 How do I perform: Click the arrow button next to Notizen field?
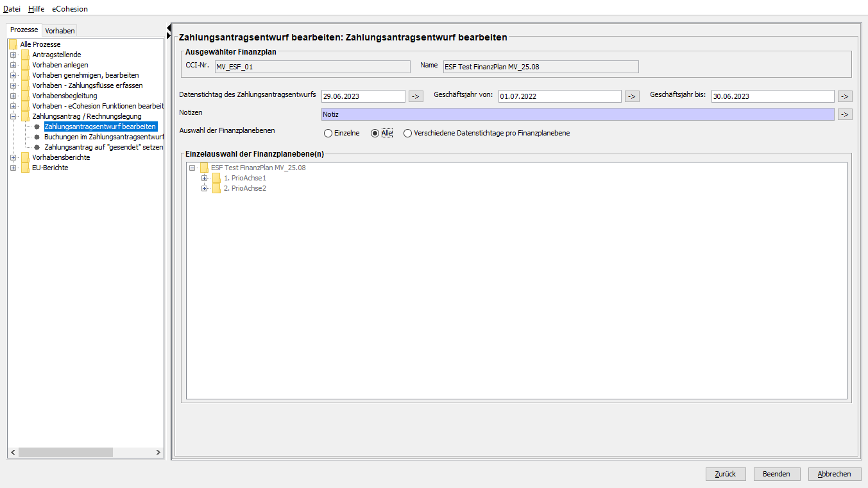pyautogui.click(x=845, y=114)
